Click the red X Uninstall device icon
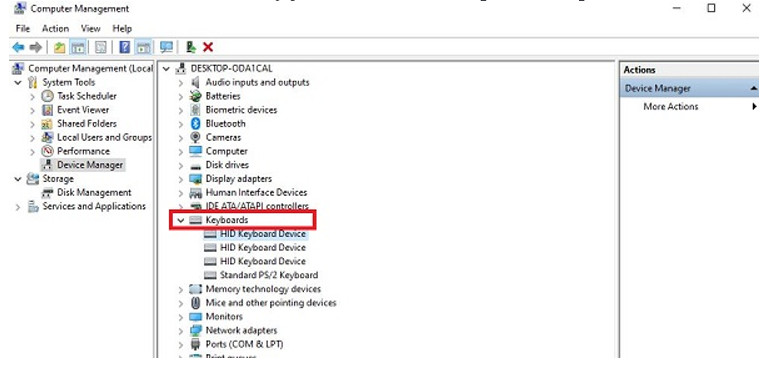Viewport: 767px width, 375px height. tap(208, 47)
